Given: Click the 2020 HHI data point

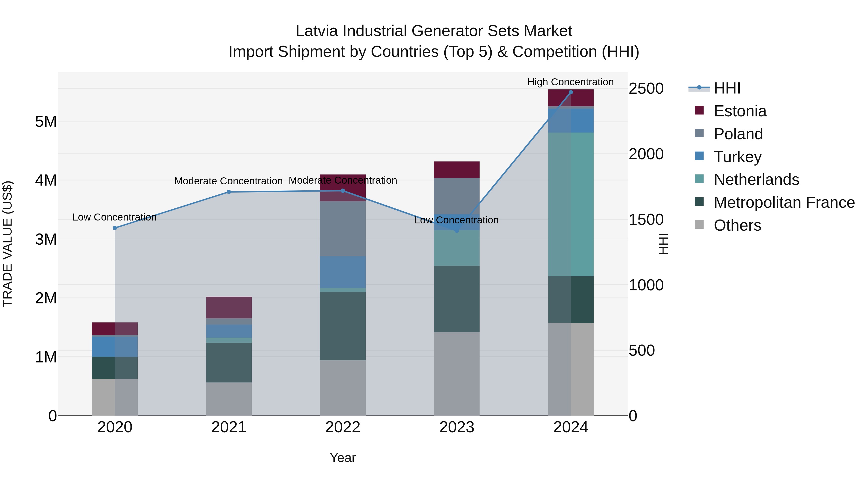Looking at the screenshot, I should (x=115, y=228).
